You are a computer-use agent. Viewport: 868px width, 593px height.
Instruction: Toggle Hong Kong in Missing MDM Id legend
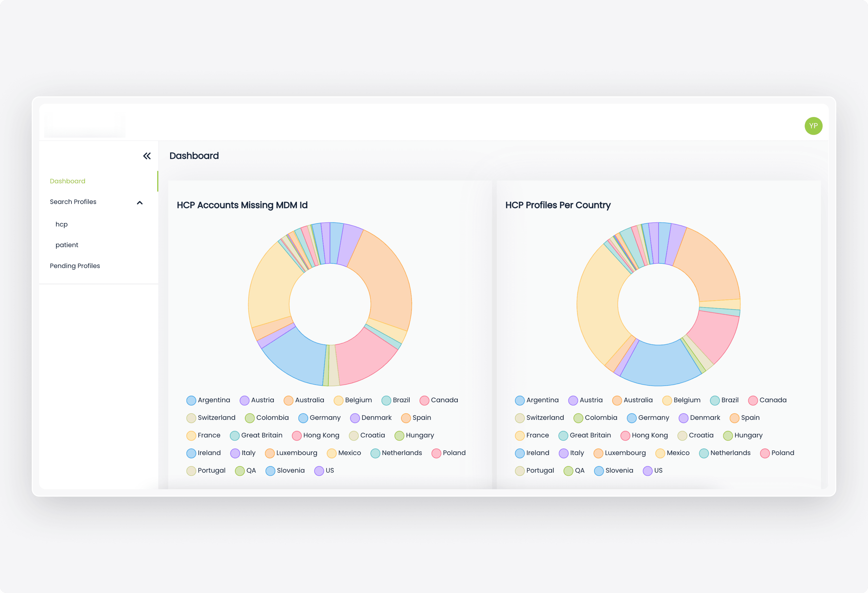point(316,435)
